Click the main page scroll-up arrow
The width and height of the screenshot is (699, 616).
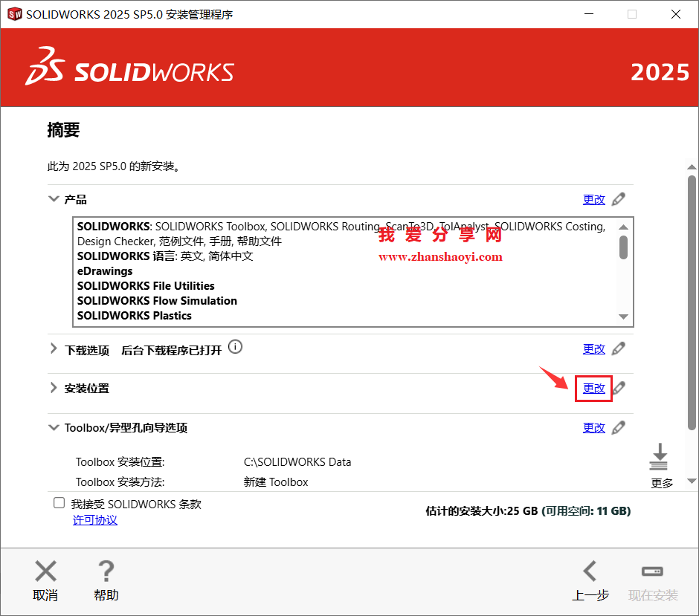coord(692,167)
